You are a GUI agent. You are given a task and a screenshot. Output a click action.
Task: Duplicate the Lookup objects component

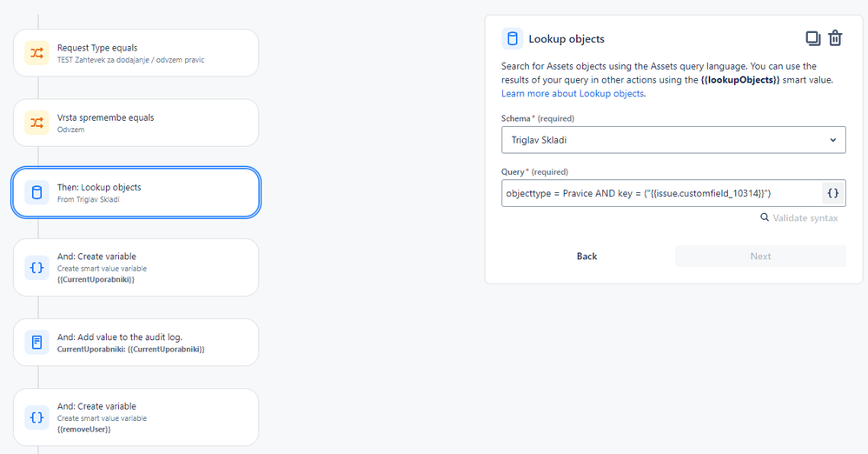(812, 38)
